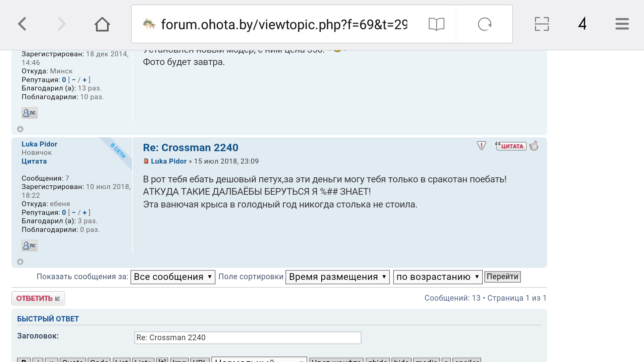The width and height of the screenshot is (644, 362).
Task: Thank post with thumbs-up icon
Action: point(534,146)
